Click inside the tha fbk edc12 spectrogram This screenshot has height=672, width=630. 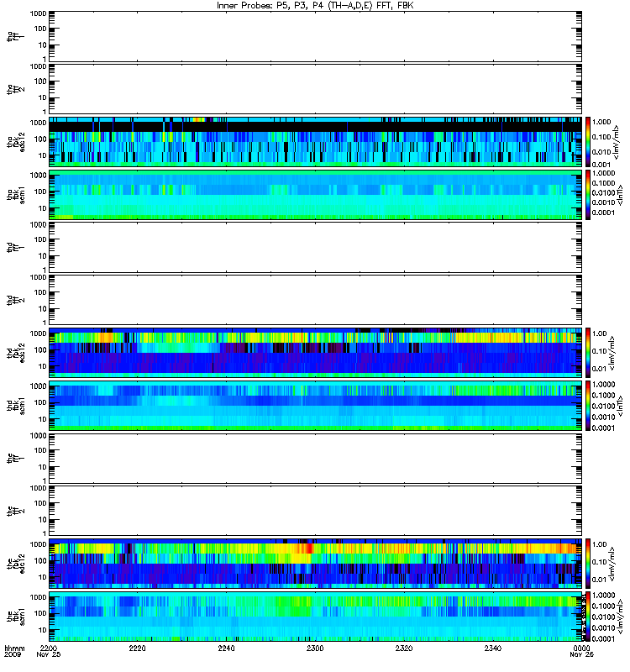pyautogui.click(x=316, y=142)
